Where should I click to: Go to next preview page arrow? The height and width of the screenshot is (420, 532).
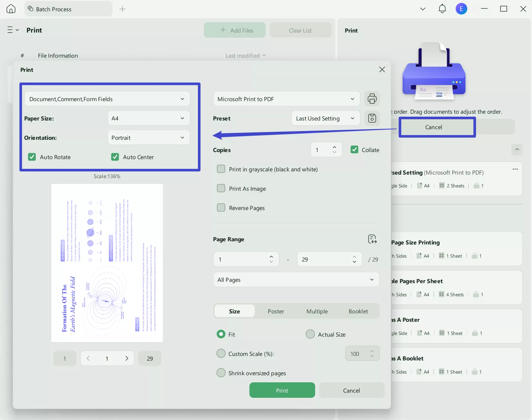pyautogui.click(x=127, y=358)
